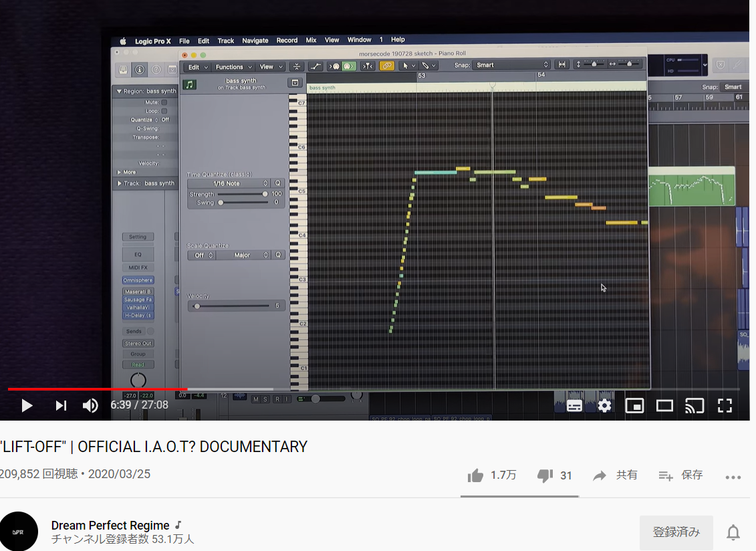Check the region Loop checkbox
This screenshot has height=551, width=756.
[x=164, y=111]
